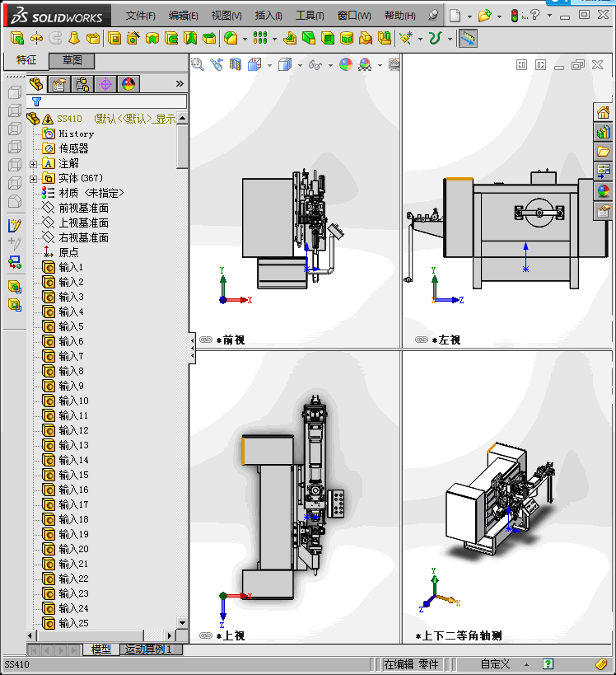Open the Hole Wizard tool

click(x=133, y=38)
